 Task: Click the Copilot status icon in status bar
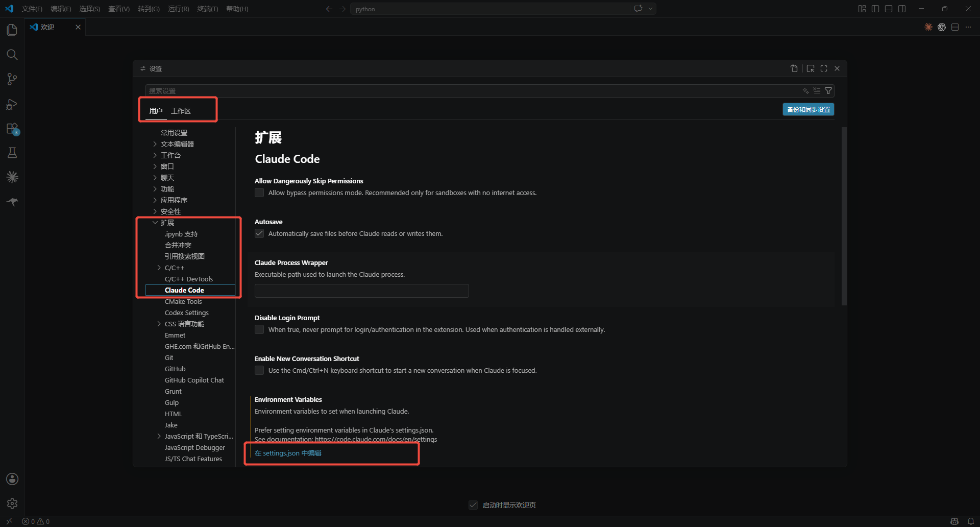[954, 521]
